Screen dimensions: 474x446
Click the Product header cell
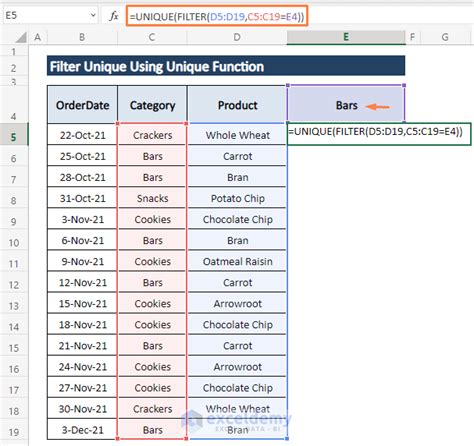pyautogui.click(x=237, y=105)
